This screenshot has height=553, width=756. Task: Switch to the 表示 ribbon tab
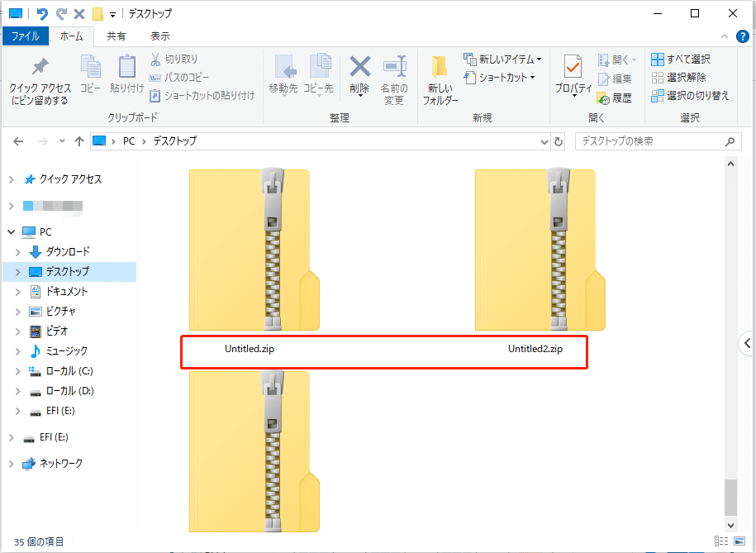160,36
